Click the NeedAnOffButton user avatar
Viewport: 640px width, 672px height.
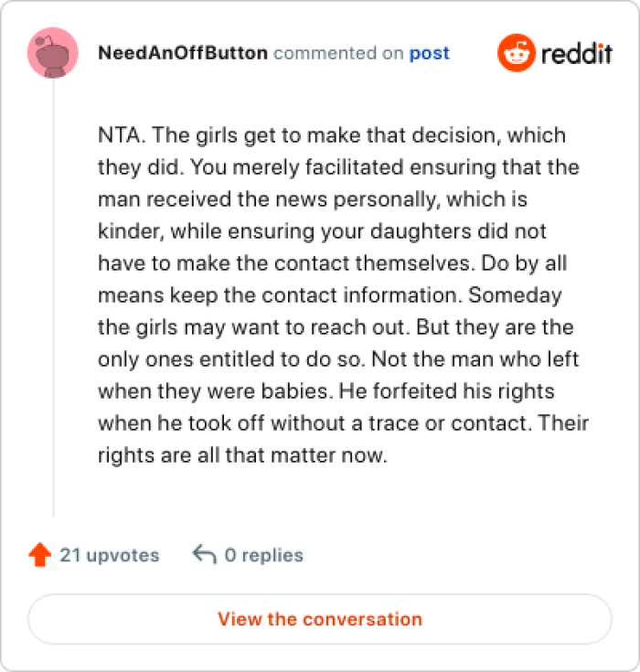pos(53,53)
